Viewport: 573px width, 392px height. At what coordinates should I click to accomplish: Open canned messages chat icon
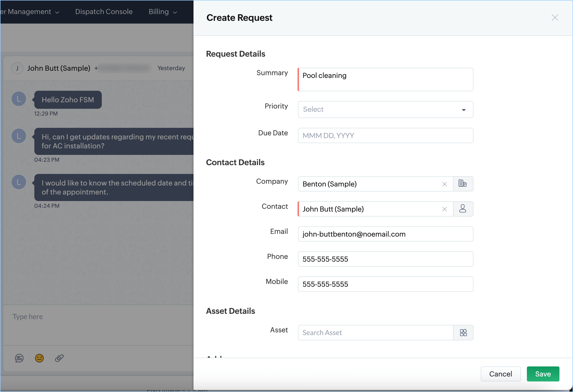point(19,358)
